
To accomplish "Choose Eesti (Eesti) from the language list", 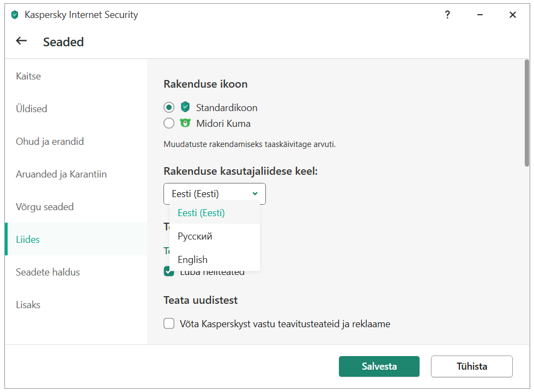I will tap(215, 213).
